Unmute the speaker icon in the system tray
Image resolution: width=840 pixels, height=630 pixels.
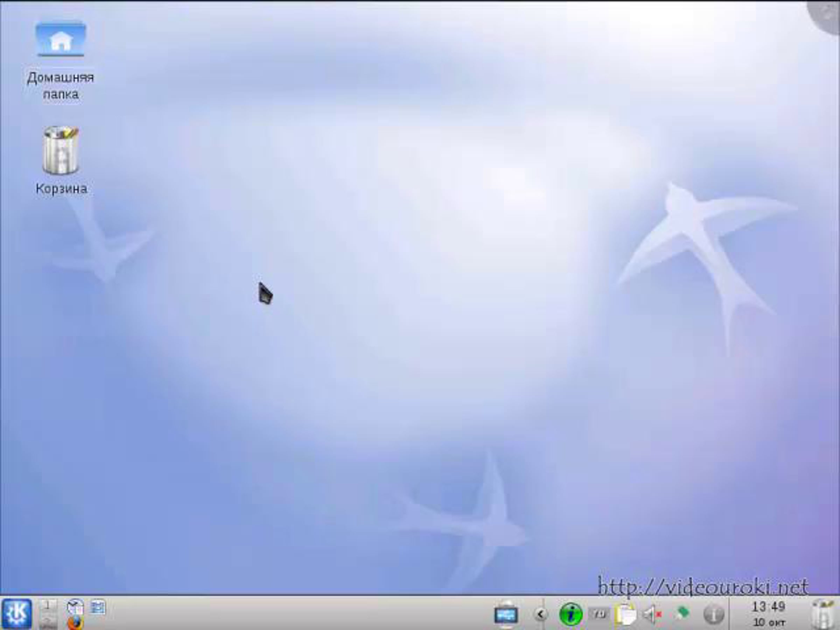[650, 614]
